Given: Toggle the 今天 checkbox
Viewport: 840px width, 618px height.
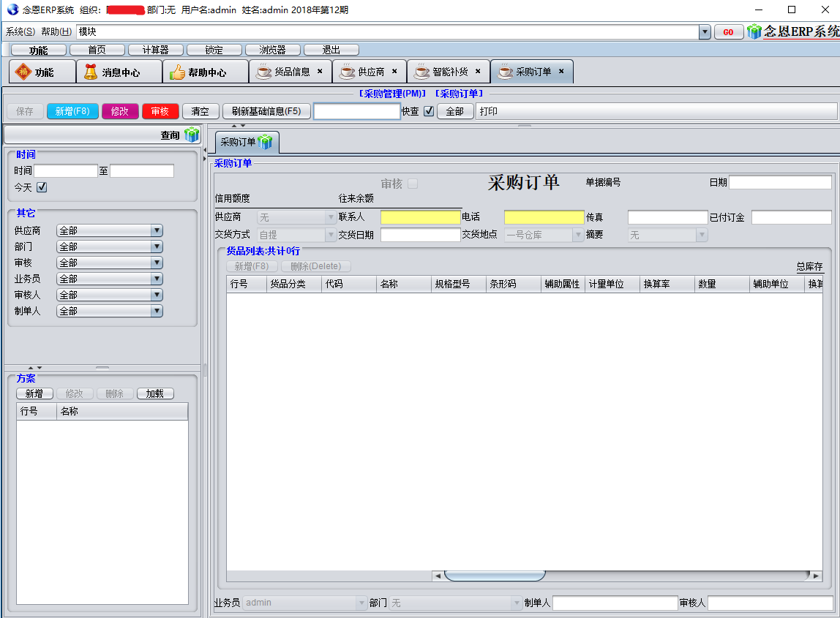Looking at the screenshot, I should point(42,187).
